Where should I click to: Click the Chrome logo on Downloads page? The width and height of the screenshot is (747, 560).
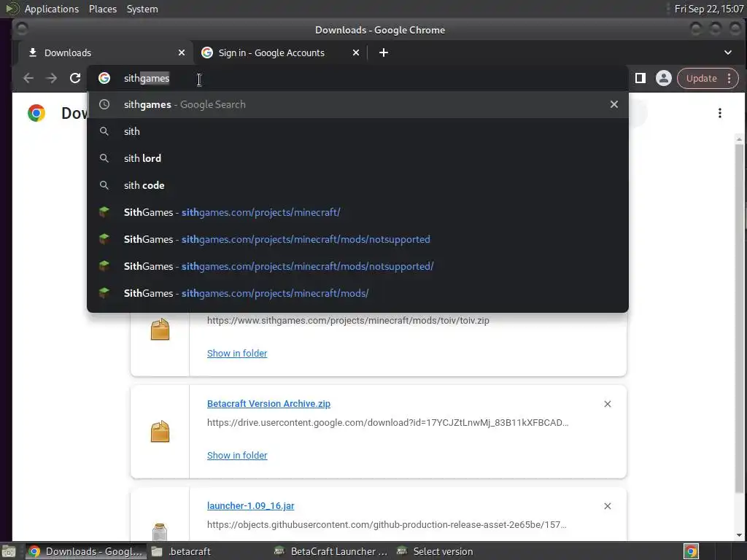tap(36, 113)
